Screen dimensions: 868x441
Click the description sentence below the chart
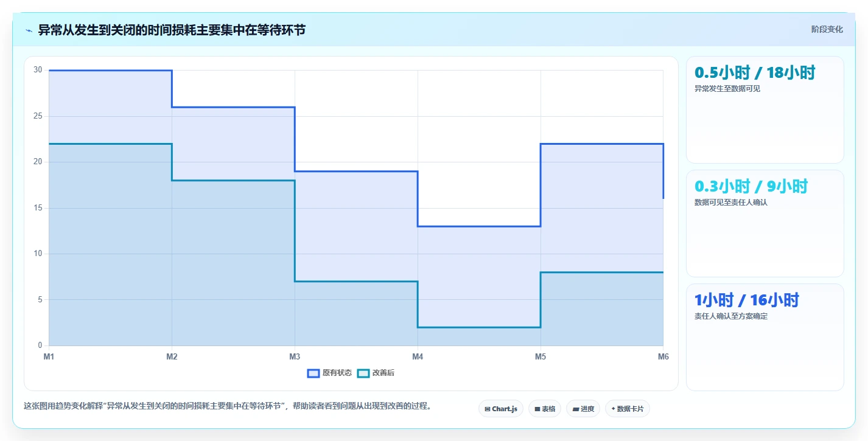[228, 406]
